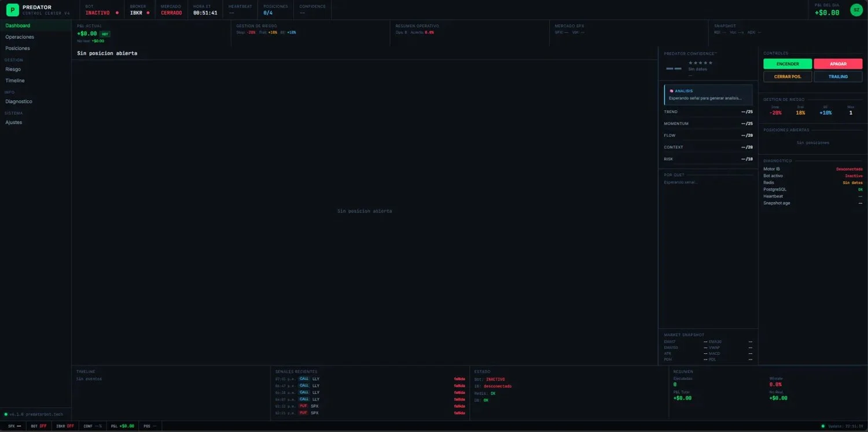Click the P&L del dia +$0.00 value
Image resolution: width=868 pixels, height=432 pixels.
pyautogui.click(x=827, y=13)
